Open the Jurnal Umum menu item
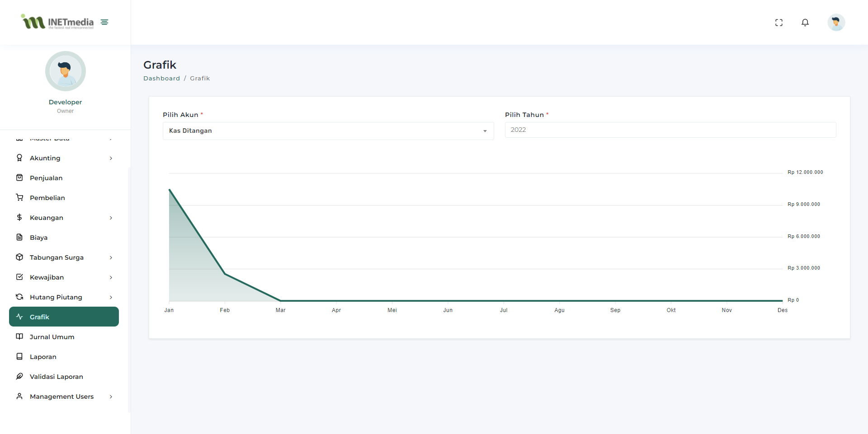The image size is (868, 434). click(52, 337)
